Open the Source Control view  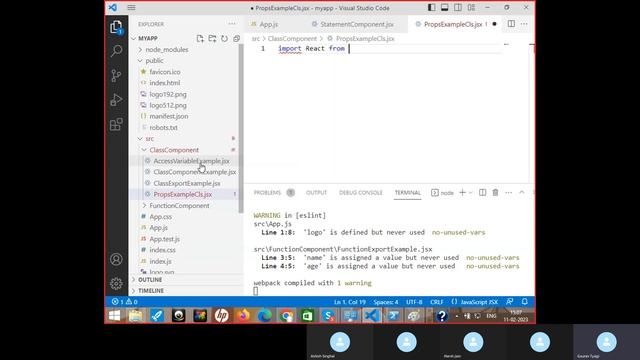tap(116, 76)
